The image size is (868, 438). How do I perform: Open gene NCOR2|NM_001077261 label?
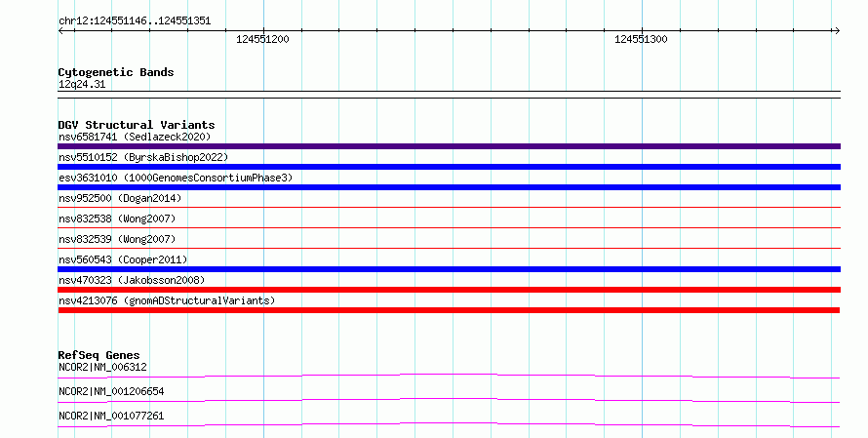(x=111, y=416)
